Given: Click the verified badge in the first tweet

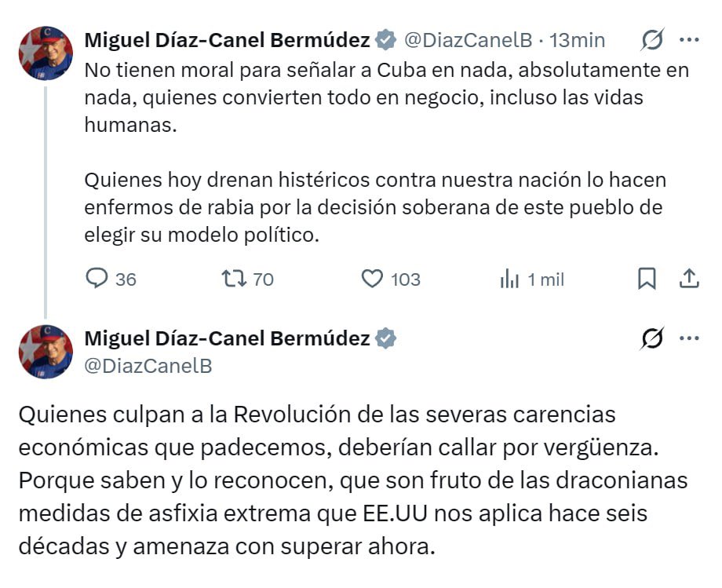Looking at the screenshot, I should pos(385,39).
